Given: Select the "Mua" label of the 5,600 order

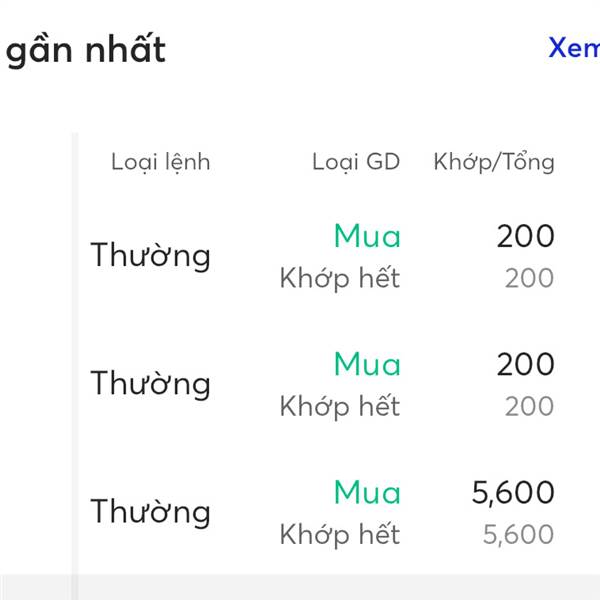Looking at the screenshot, I should pyautogui.click(x=367, y=492).
